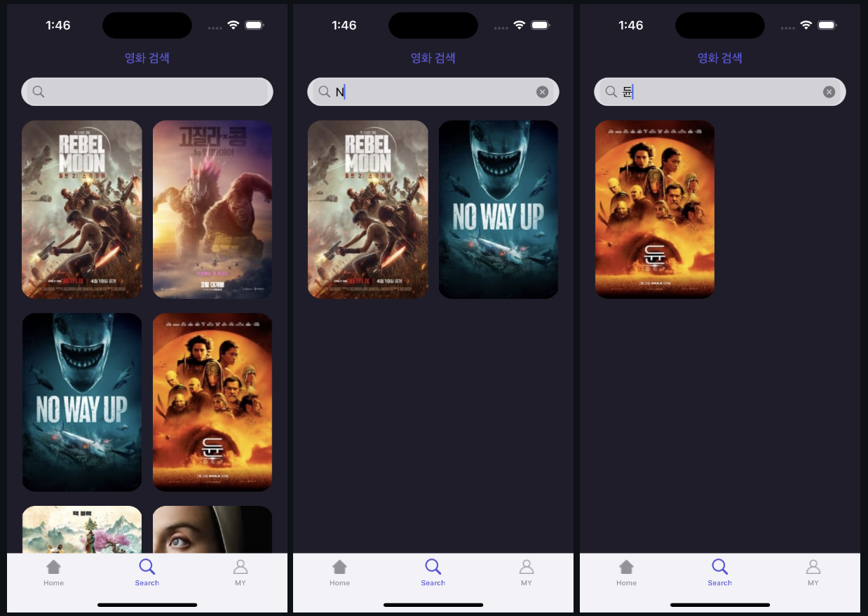868x616 pixels.
Task: Select Search tab in the middle phone screen
Action: pyautogui.click(x=433, y=573)
